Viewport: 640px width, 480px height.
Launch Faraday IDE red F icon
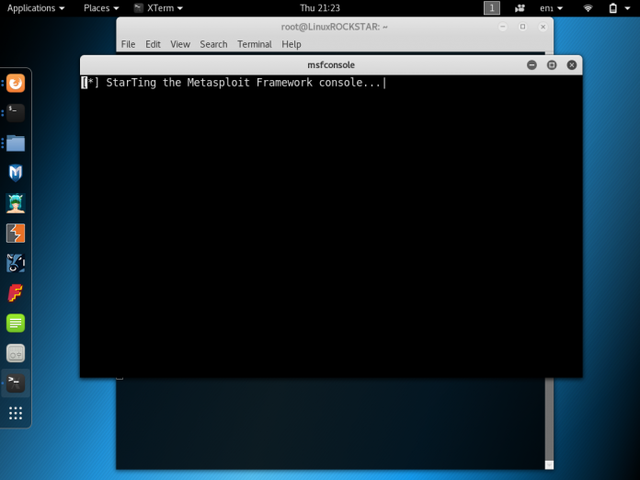tap(16, 293)
